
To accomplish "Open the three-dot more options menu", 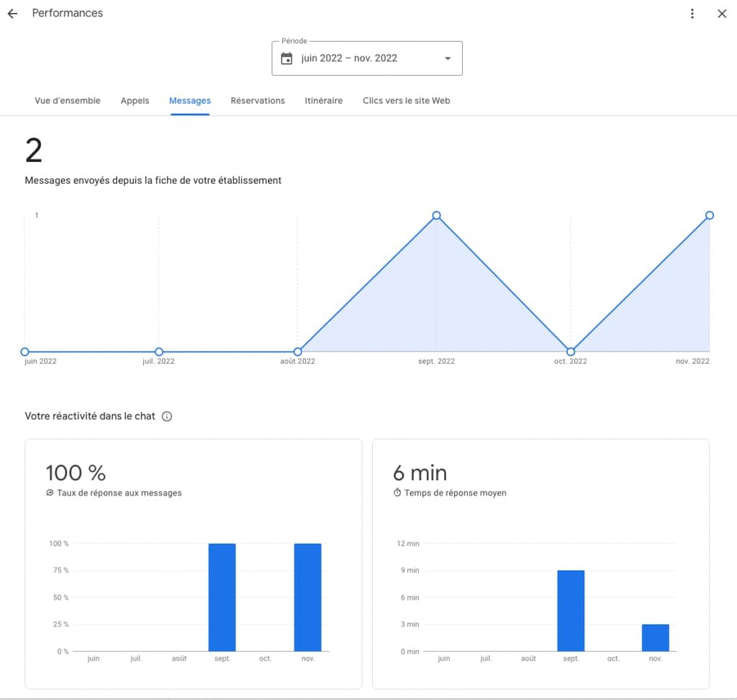I will point(692,14).
